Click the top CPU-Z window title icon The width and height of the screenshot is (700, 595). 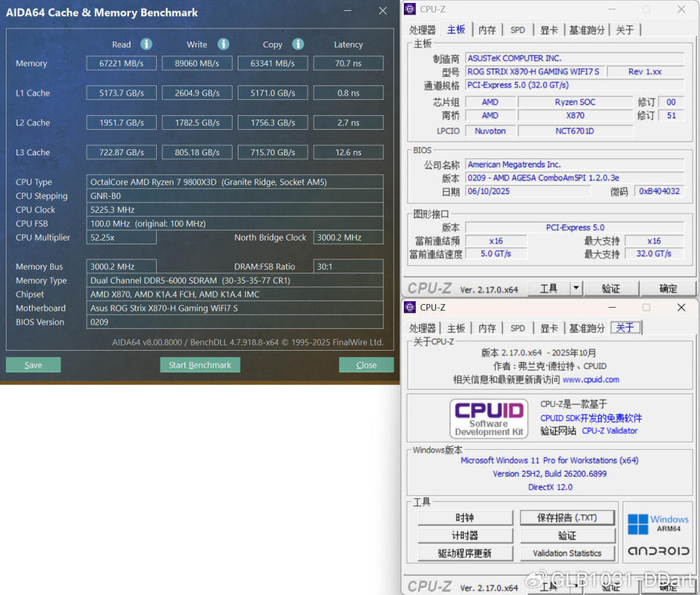click(x=410, y=9)
